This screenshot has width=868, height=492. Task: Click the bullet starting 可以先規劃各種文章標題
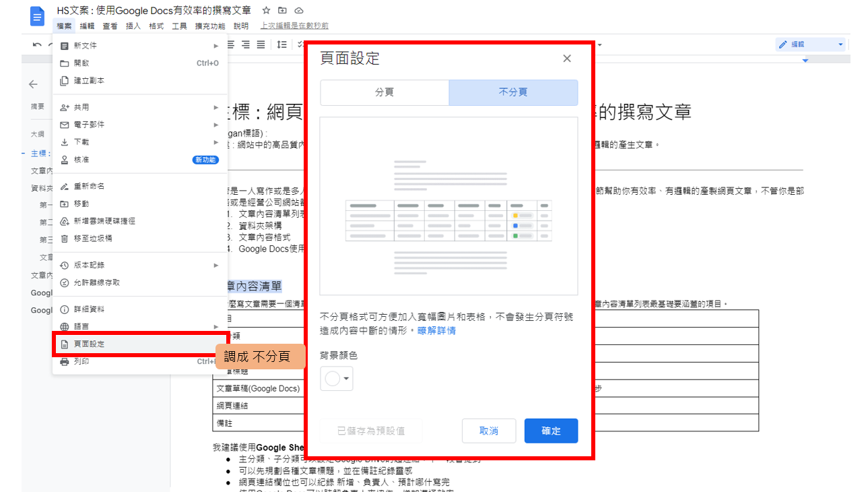pos(325,471)
